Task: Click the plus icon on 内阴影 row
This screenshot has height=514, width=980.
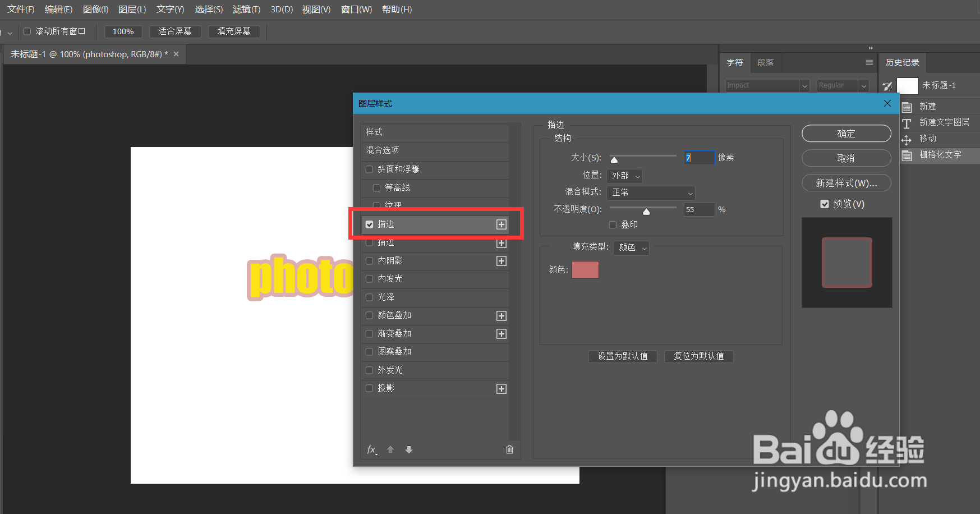Action: coord(501,261)
